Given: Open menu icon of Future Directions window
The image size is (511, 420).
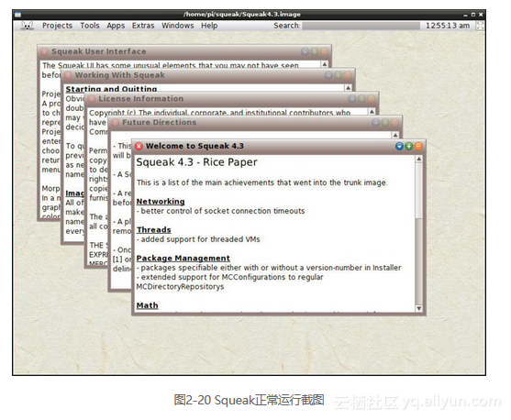Looking at the screenshot, I should (x=376, y=123).
